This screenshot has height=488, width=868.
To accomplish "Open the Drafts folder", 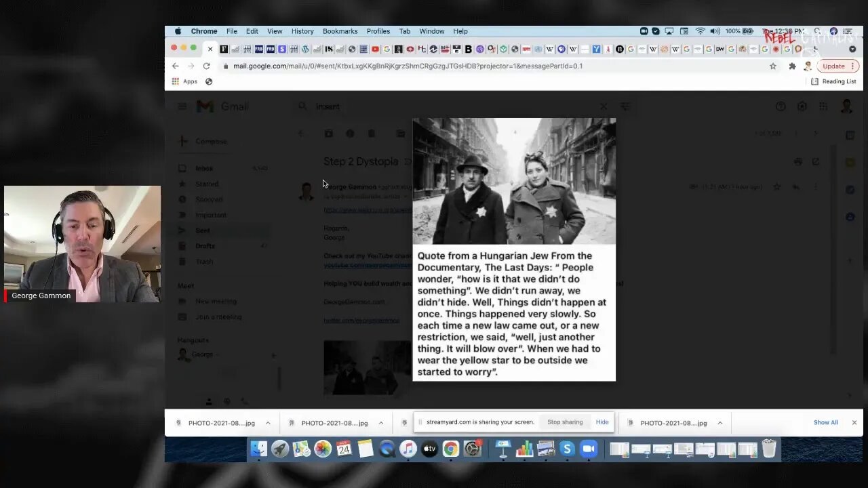I will pyautogui.click(x=205, y=246).
